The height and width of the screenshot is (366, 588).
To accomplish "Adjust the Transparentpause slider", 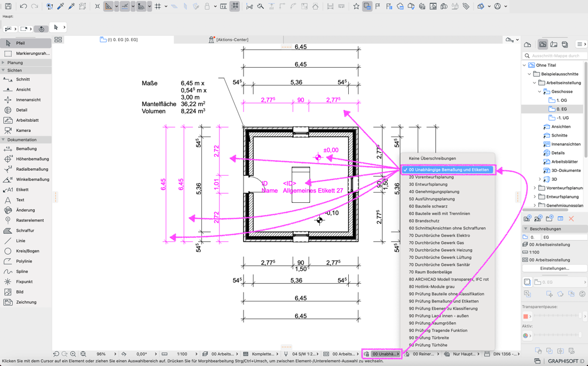I will (558, 316).
